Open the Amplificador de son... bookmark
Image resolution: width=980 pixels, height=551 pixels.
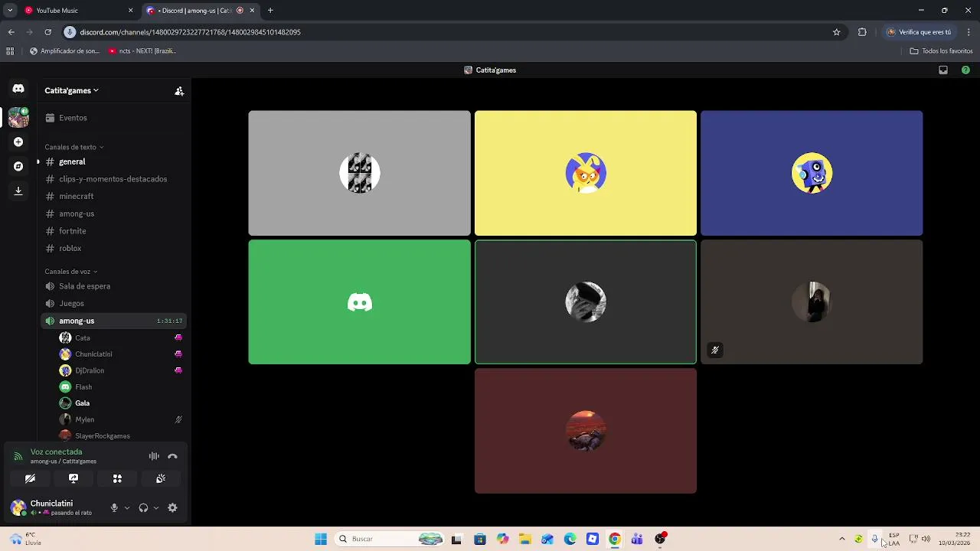pyautogui.click(x=64, y=51)
